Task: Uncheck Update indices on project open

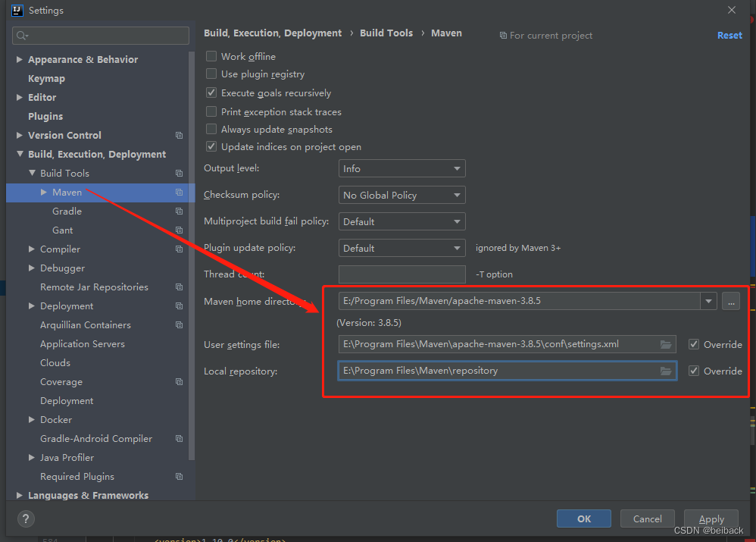Action: [211, 147]
